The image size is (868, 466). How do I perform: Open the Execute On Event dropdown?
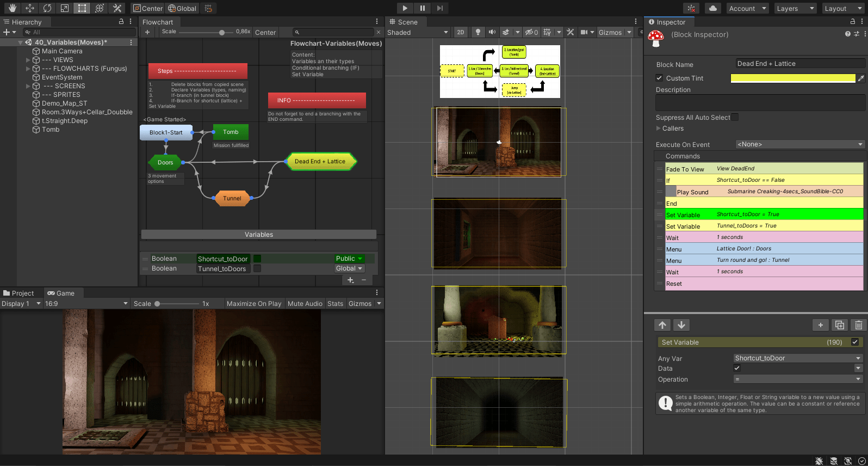pos(799,144)
